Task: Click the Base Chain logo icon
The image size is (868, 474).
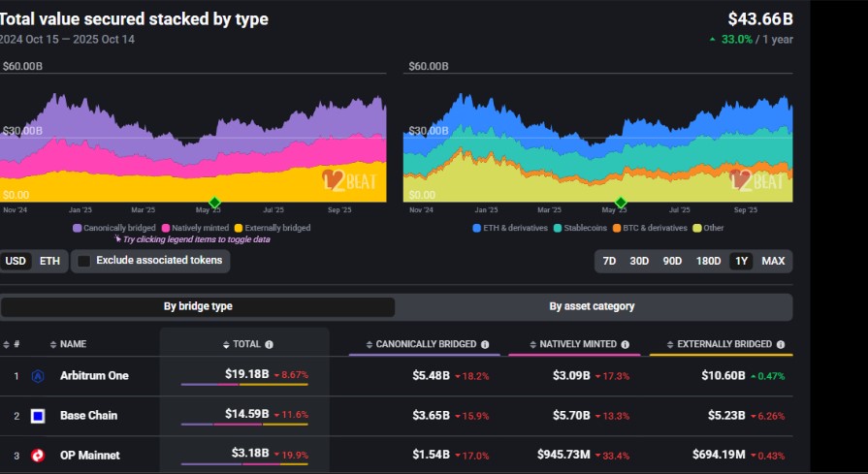Action: [38, 416]
